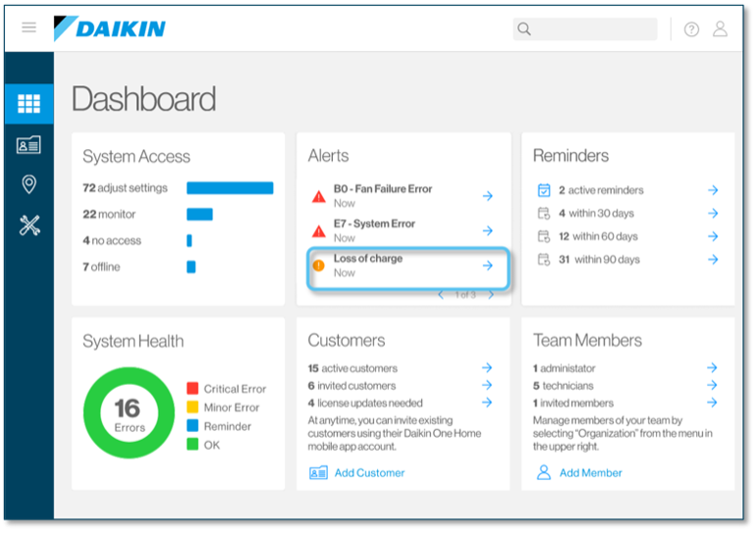
Task: Click the within 60 days calendar icon
Action: 544,237
